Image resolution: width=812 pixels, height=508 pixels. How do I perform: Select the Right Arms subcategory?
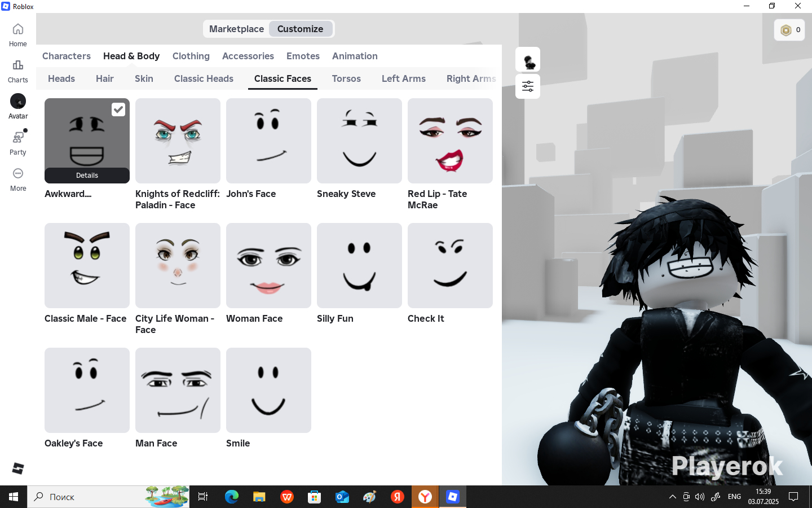click(471, 78)
